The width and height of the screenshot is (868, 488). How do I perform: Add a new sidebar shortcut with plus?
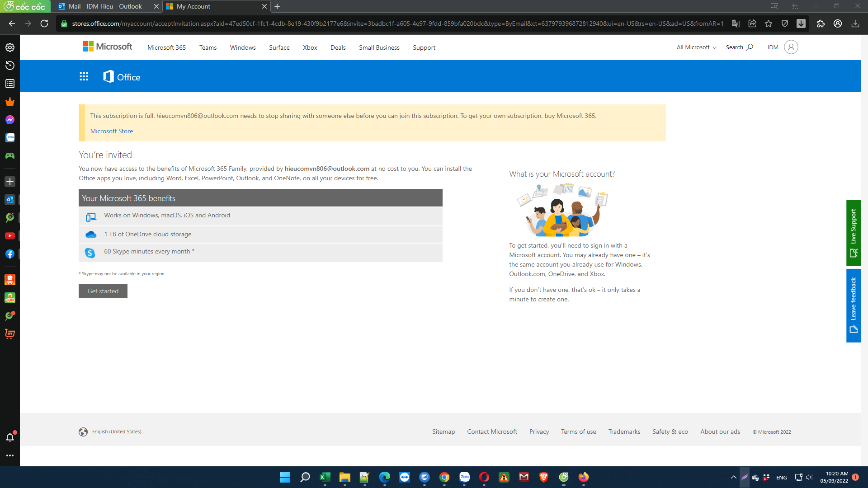pyautogui.click(x=10, y=182)
